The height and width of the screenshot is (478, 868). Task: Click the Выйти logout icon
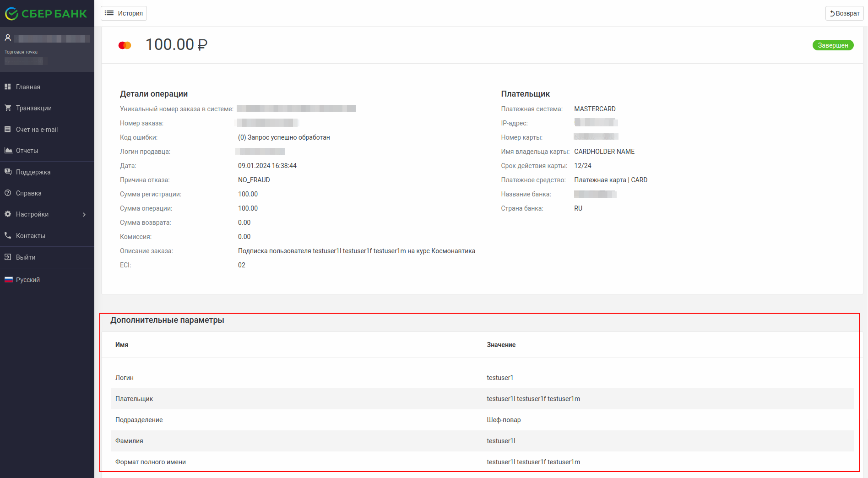(x=8, y=257)
